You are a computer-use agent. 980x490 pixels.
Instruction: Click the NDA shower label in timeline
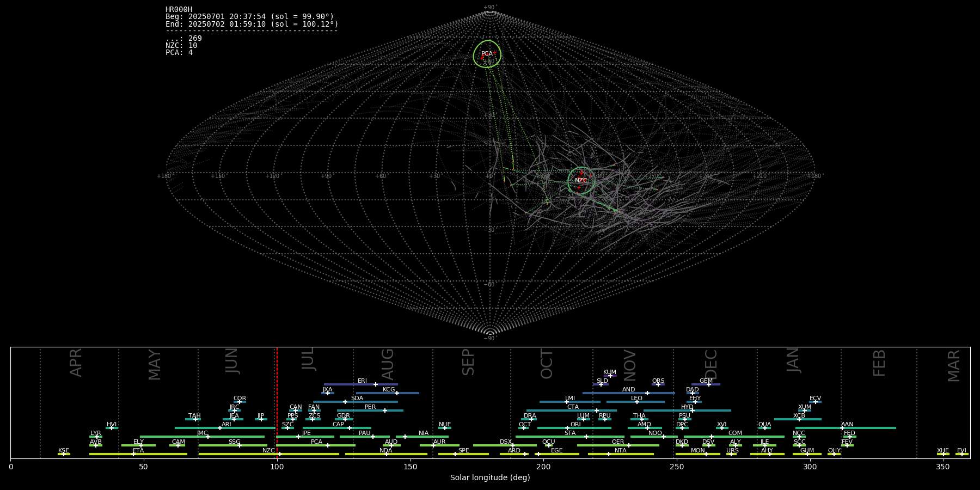tap(386, 451)
